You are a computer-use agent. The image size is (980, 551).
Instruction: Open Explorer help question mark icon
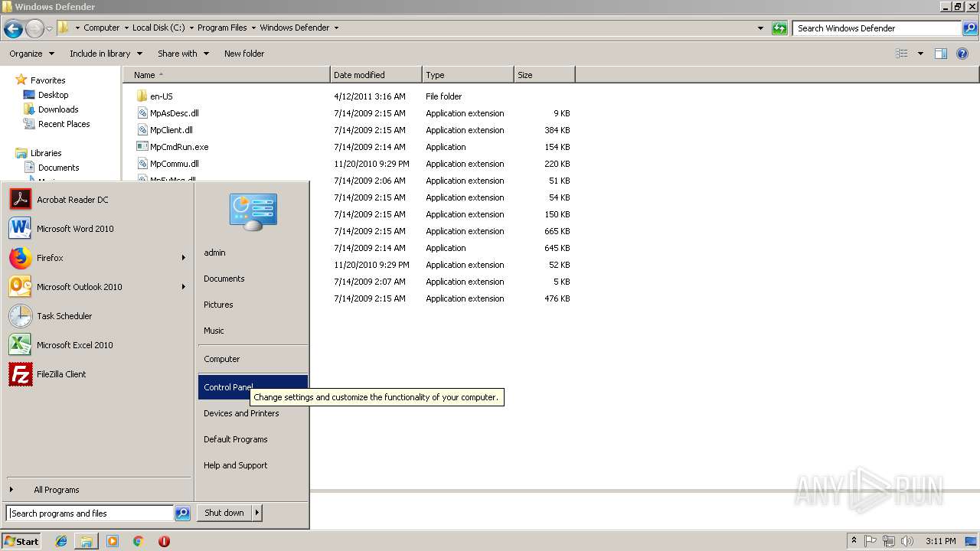pos(963,54)
